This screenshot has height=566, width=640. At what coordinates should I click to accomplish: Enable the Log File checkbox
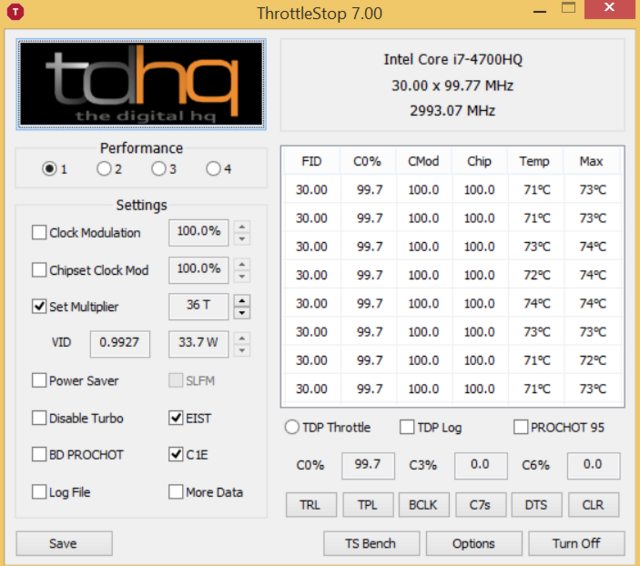click(39, 492)
